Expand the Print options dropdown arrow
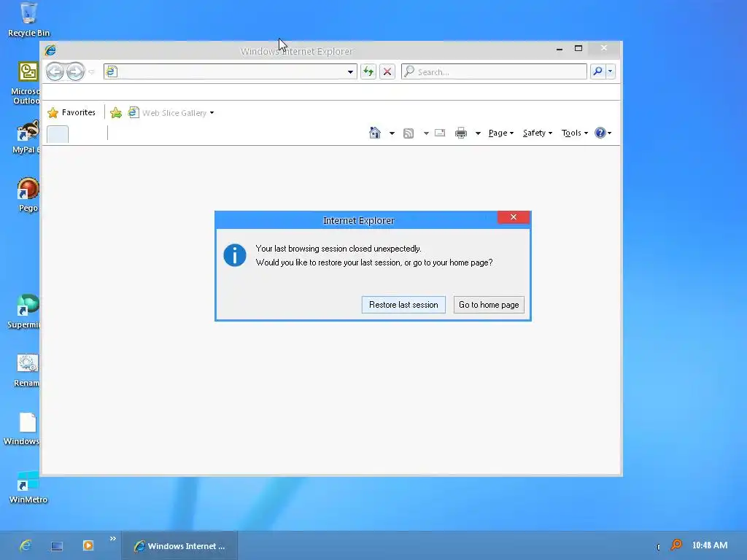This screenshot has width=747, height=560. pos(477,133)
